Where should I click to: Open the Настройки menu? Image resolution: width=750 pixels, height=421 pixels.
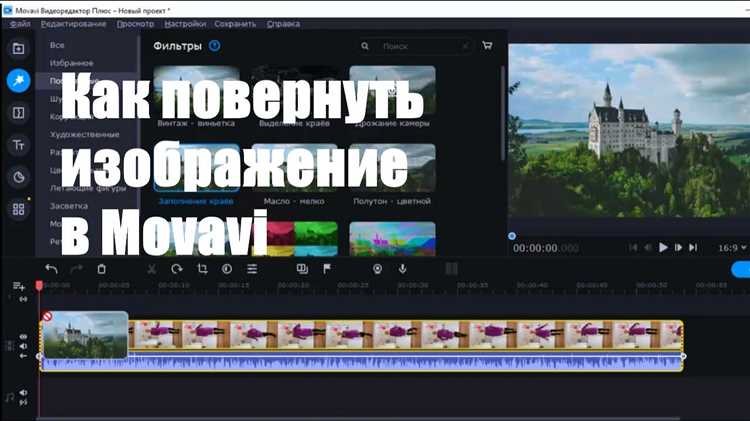[185, 24]
